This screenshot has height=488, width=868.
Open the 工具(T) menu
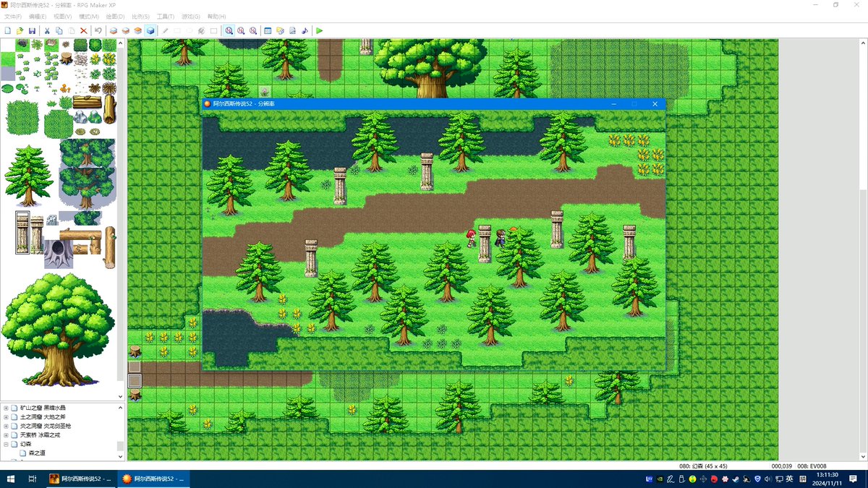(x=166, y=17)
